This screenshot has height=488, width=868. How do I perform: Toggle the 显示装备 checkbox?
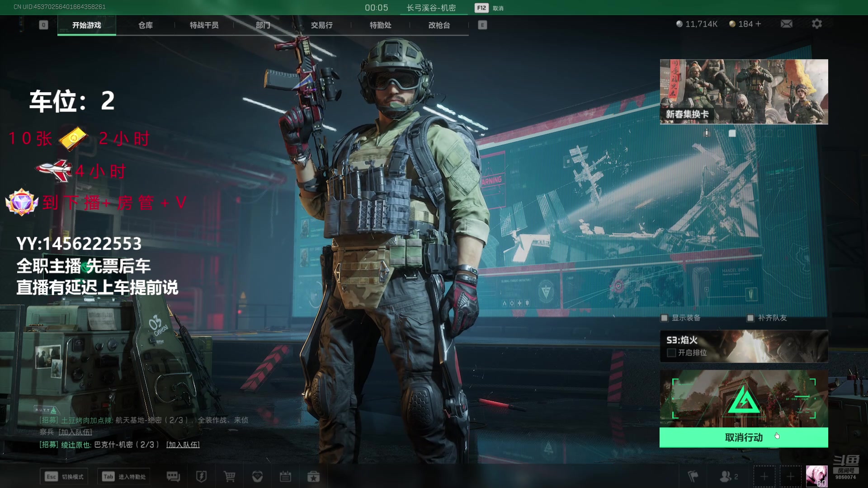coord(664,318)
